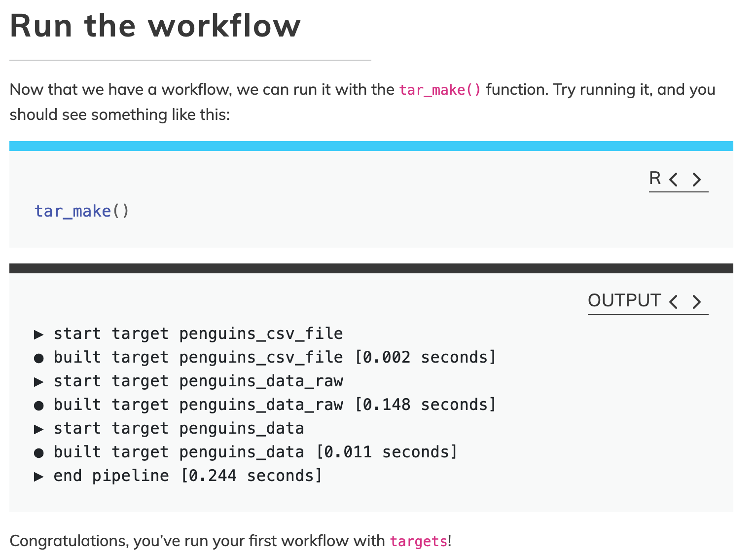Click tar_make() inside the R code block

[82, 211]
